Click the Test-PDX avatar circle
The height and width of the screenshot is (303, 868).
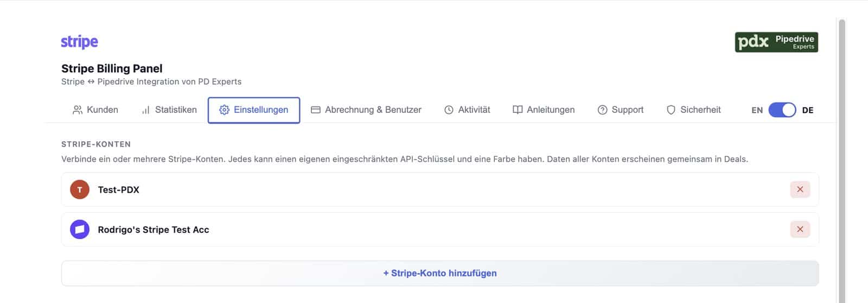tap(80, 190)
